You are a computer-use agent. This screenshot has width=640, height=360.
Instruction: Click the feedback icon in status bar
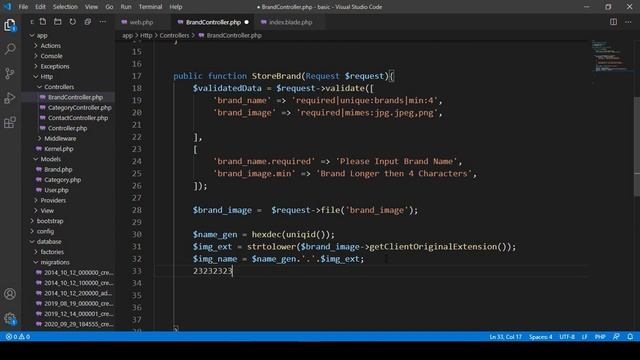pyautogui.click(x=616, y=337)
